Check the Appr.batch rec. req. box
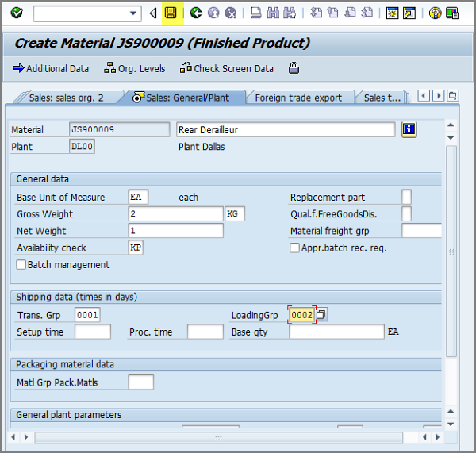Image resolution: width=476 pixels, height=453 pixels. 295,248
